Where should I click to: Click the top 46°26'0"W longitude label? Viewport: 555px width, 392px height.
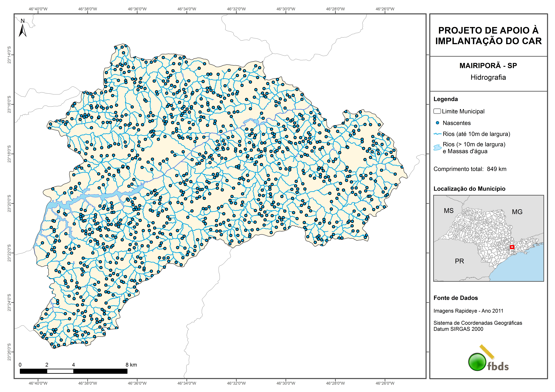385,9
